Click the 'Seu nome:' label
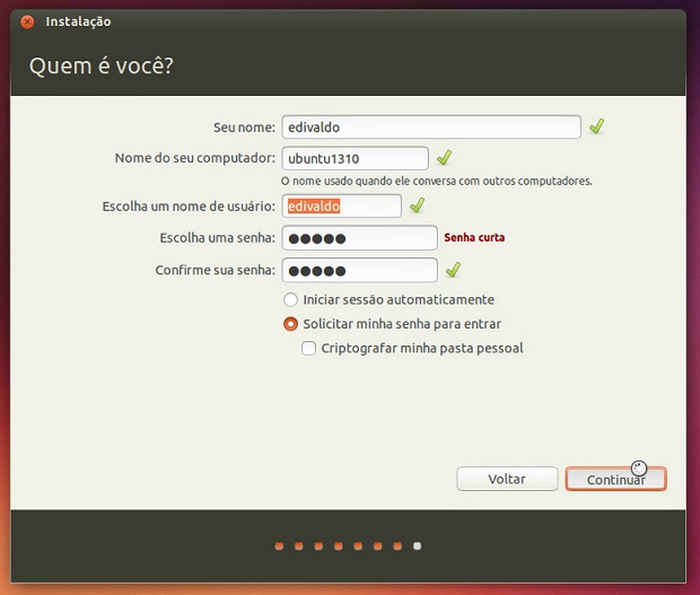 click(x=244, y=127)
